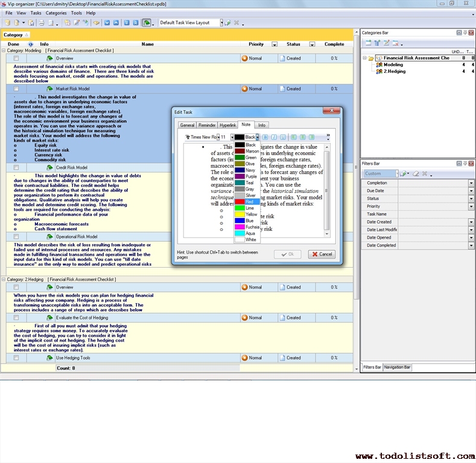The width and height of the screenshot is (476, 463).
Task: Switch to the Navigation Bar tab
Action: click(397, 367)
